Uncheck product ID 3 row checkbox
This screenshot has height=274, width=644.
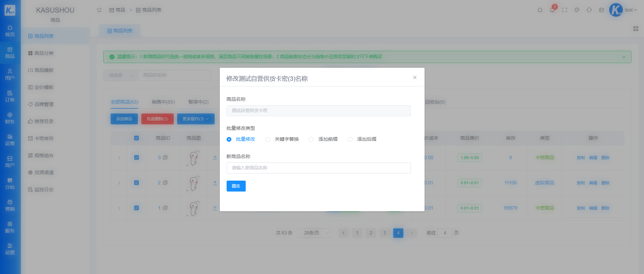point(137,157)
